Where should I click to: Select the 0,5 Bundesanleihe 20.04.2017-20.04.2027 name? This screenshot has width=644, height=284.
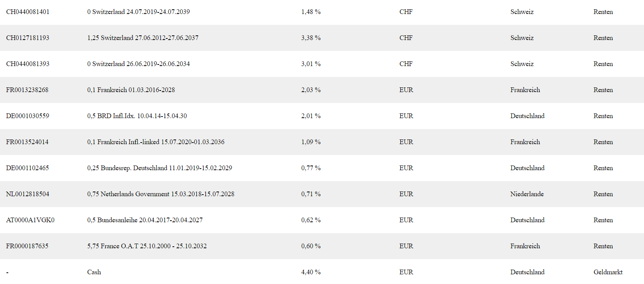pyautogui.click(x=145, y=220)
